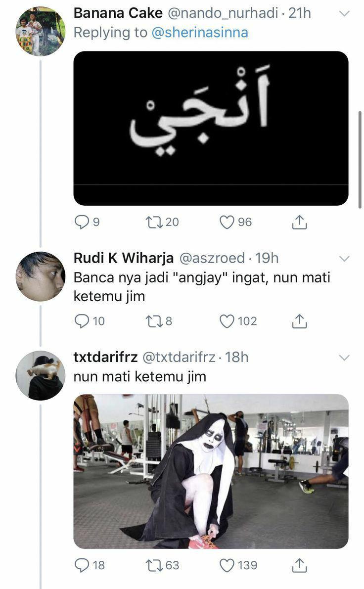
Task: Like txtdarifrz's tweet with 139 likes
Action: click(x=227, y=565)
